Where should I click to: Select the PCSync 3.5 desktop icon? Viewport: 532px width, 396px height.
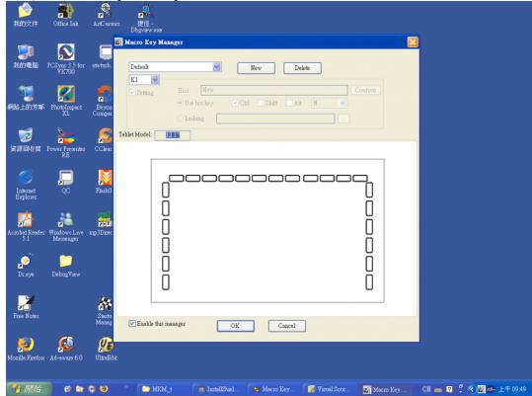pos(66,58)
